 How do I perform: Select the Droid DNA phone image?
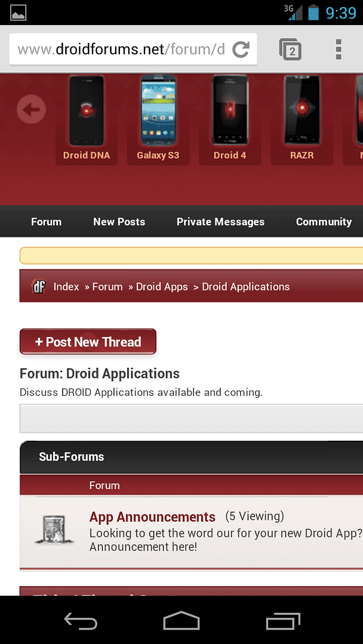click(x=87, y=110)
